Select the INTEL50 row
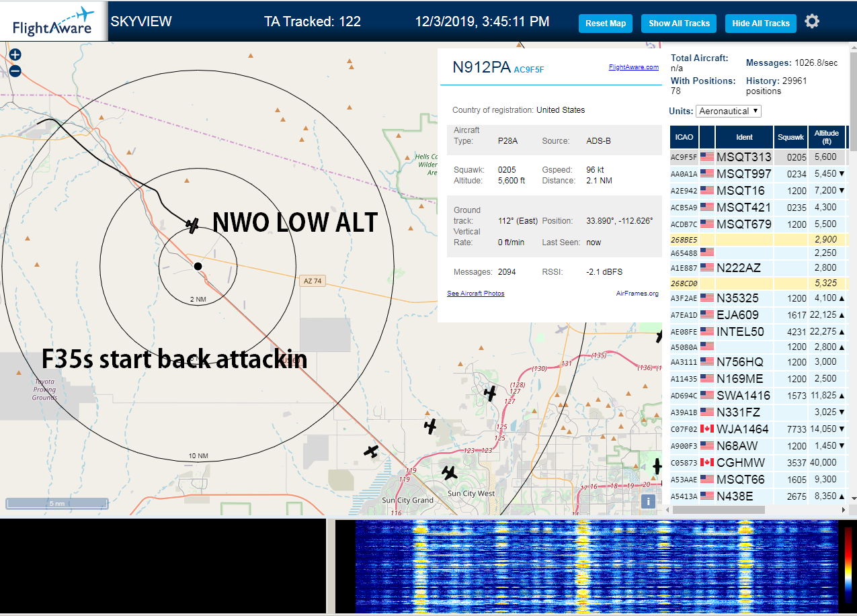This screenshot has height=616, width=857. click(x=758, y=331)
